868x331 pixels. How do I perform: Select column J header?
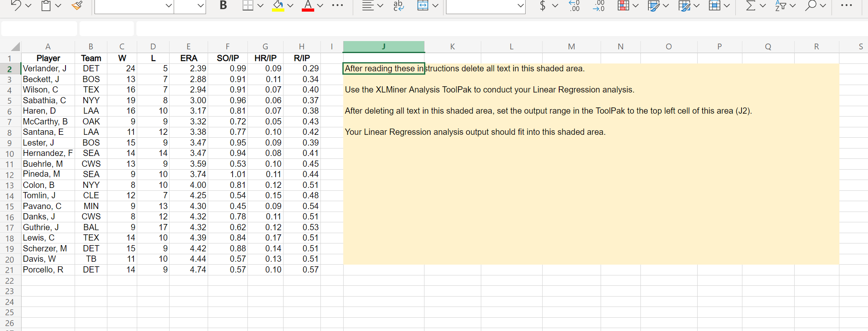383,46
